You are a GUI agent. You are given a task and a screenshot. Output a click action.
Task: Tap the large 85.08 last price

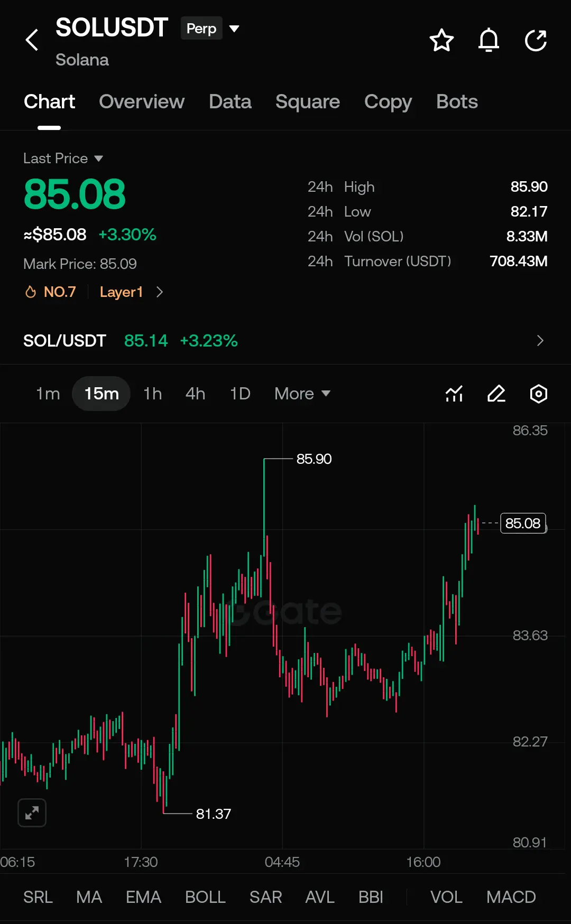click(x=75, y=194)
